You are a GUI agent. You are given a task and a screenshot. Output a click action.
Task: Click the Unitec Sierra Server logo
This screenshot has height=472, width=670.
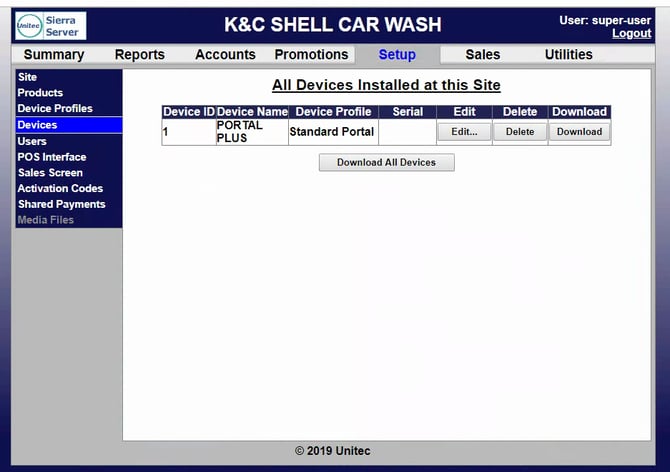tap(50, 26)
